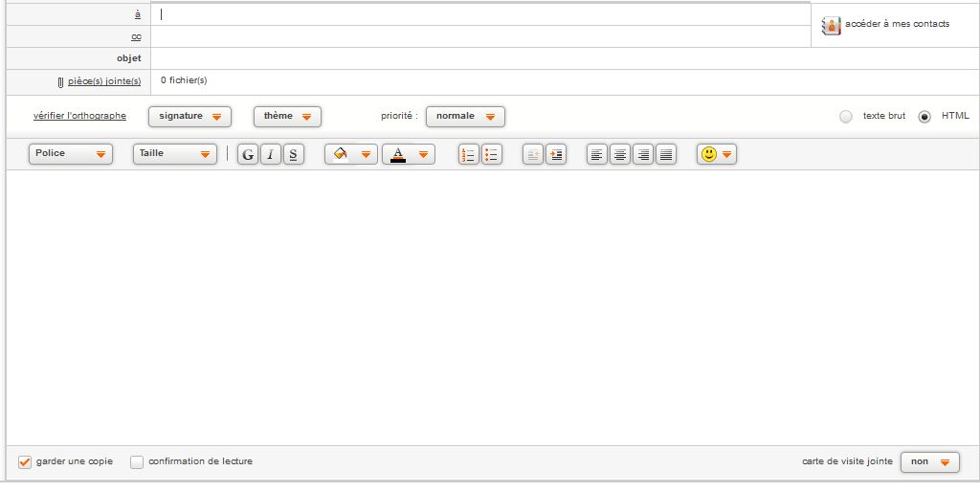The width and height of the screenshot is (980, 493).
Task: Apply italic with the I button
Action: pyautogui.click(x=271, y=154)
